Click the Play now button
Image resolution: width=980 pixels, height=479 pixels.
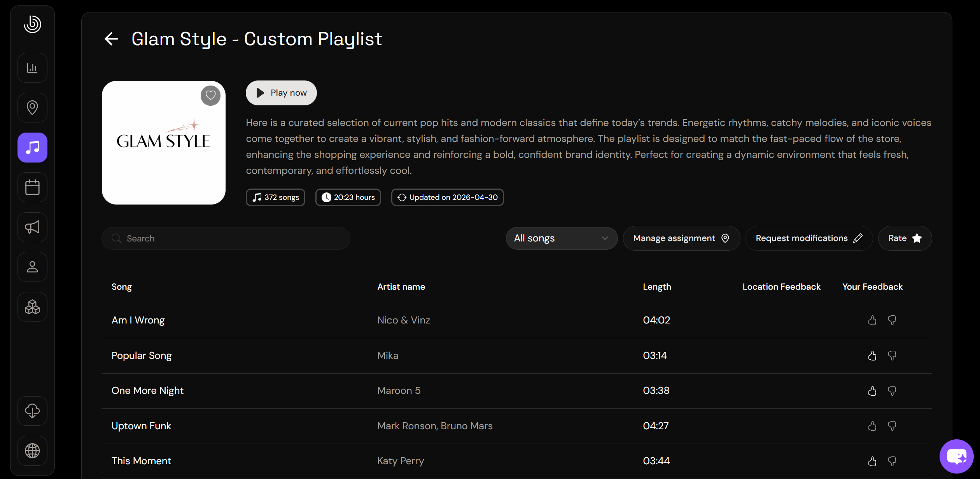281,93
